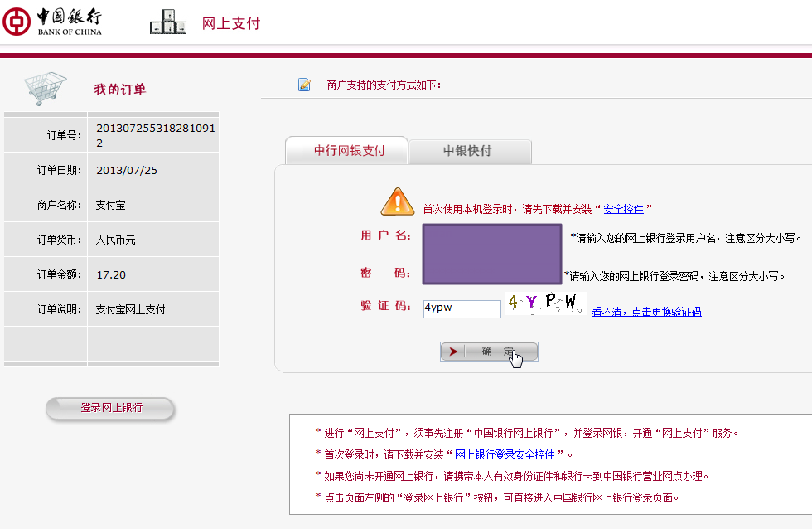Click the note starting 点击页面左侧的
Viewport: 812px width, 529px height.
pyautogui.click(x=497, y=497)
